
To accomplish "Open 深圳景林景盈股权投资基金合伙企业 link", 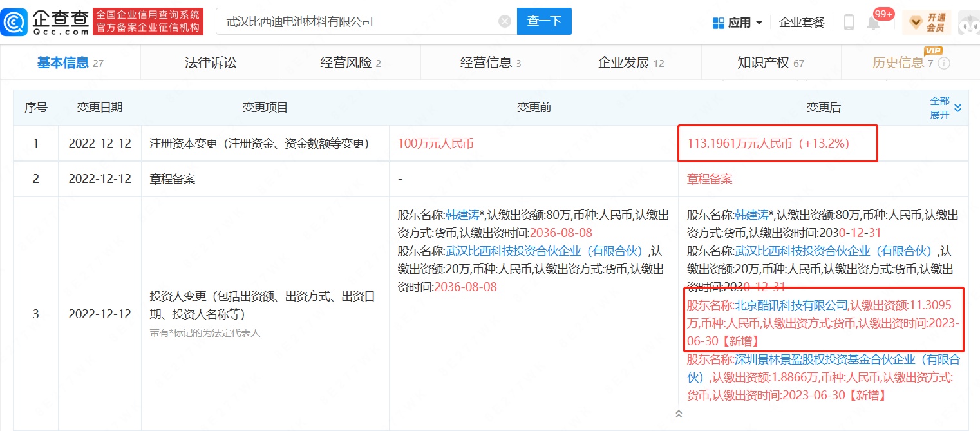I will [824, 367].
